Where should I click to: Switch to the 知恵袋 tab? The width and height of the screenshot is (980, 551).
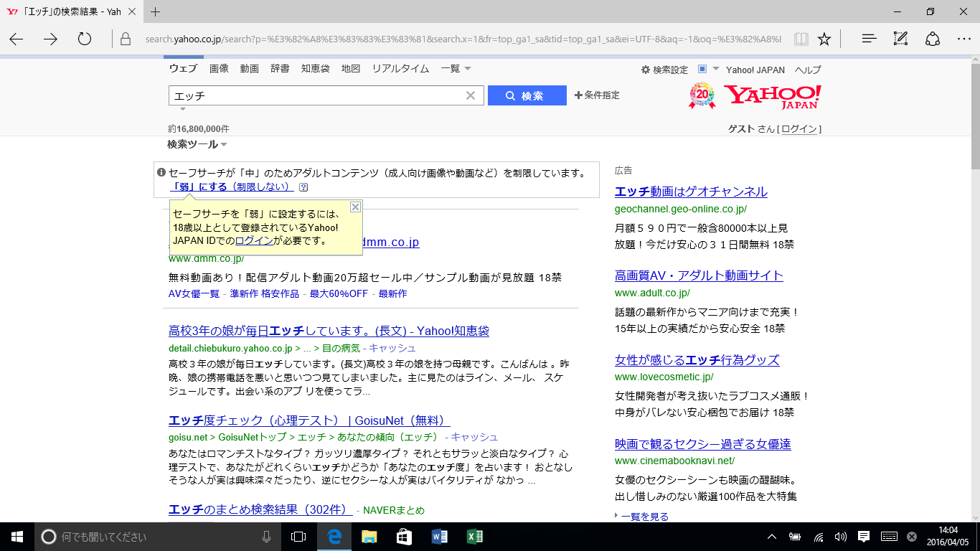(316, 69)
